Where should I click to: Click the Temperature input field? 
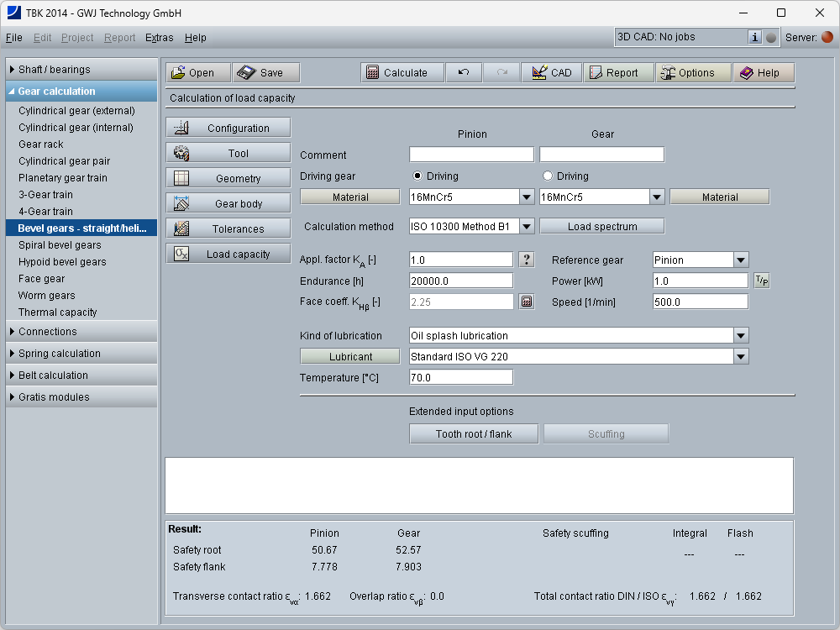(460, 378)
